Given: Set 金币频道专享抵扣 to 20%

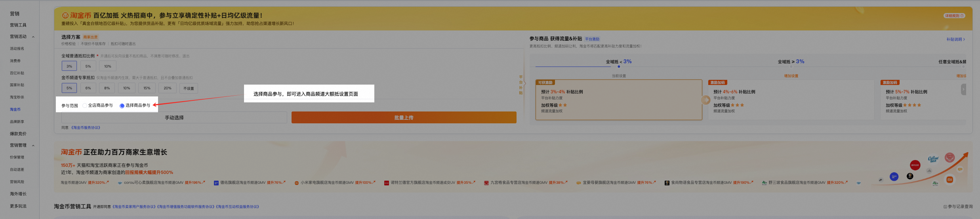Looking at the screenshot, I should pos(168,88).
